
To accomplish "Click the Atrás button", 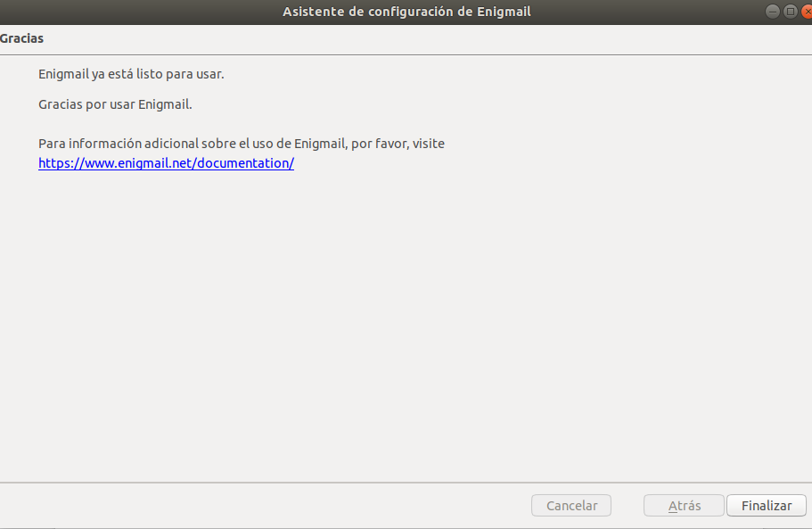I will tap(684, 505).
